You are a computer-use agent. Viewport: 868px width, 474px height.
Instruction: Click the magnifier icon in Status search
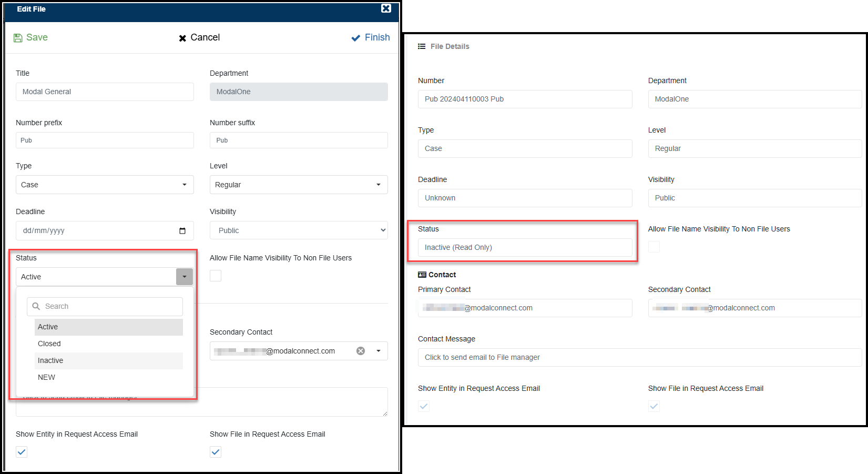pos(36,306)
